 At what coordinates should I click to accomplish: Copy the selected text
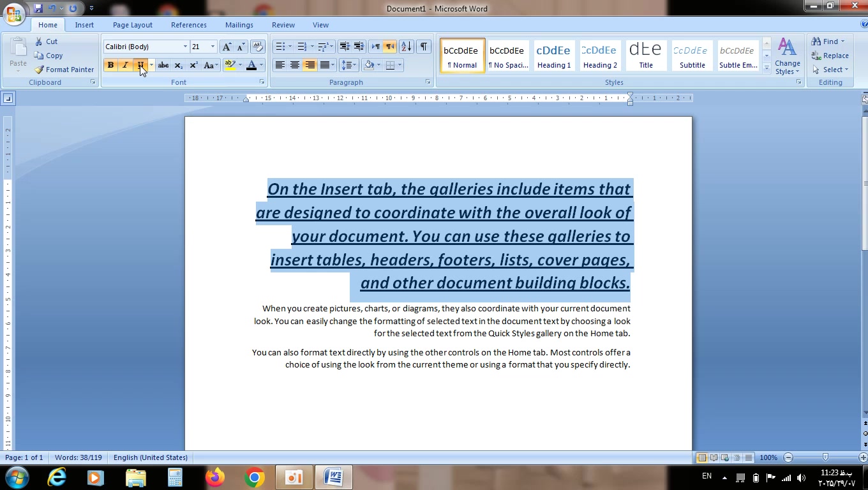pyautogui.click(x=49, y=56)
